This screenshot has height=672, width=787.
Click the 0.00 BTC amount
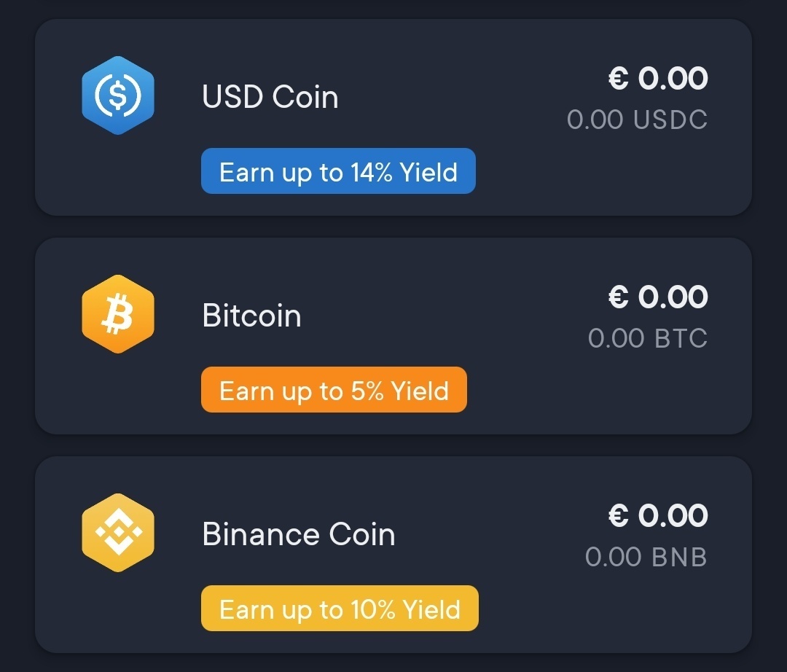[x=648, y=337]
